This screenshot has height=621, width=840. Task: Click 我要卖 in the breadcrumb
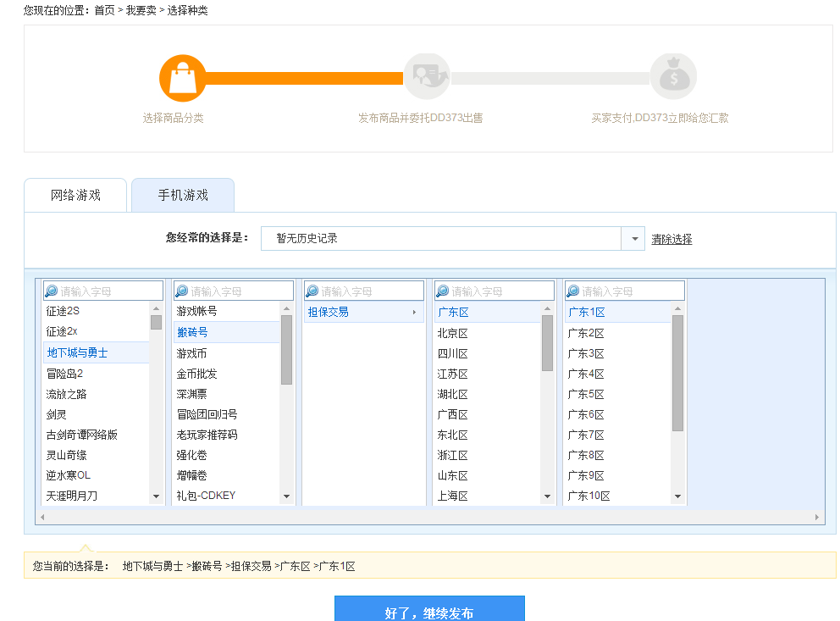(141, 10)
